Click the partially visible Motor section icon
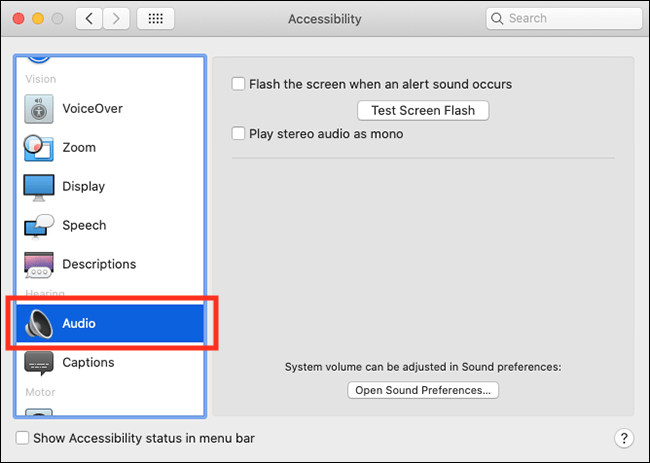650x463 pixels. (39, 412)
